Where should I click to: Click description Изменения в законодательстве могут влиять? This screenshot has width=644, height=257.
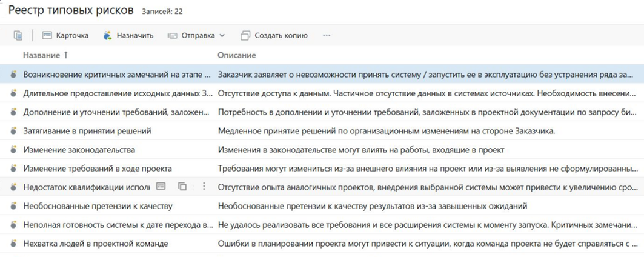coord(361,150)
